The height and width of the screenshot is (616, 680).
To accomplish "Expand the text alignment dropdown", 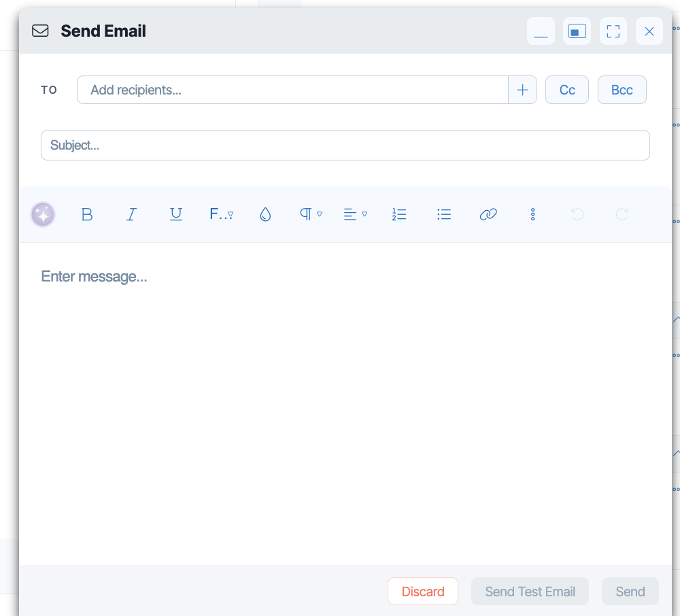I will pos(355,214).
